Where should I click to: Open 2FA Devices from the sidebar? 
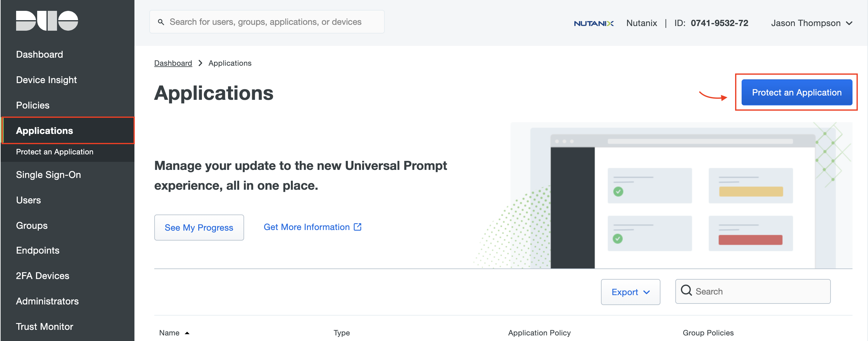point(42,275)
